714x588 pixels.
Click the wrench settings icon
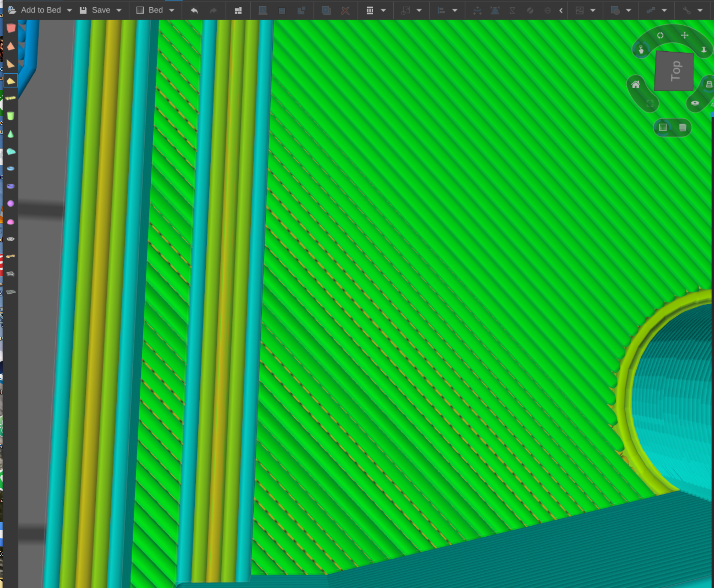(687, 10)
